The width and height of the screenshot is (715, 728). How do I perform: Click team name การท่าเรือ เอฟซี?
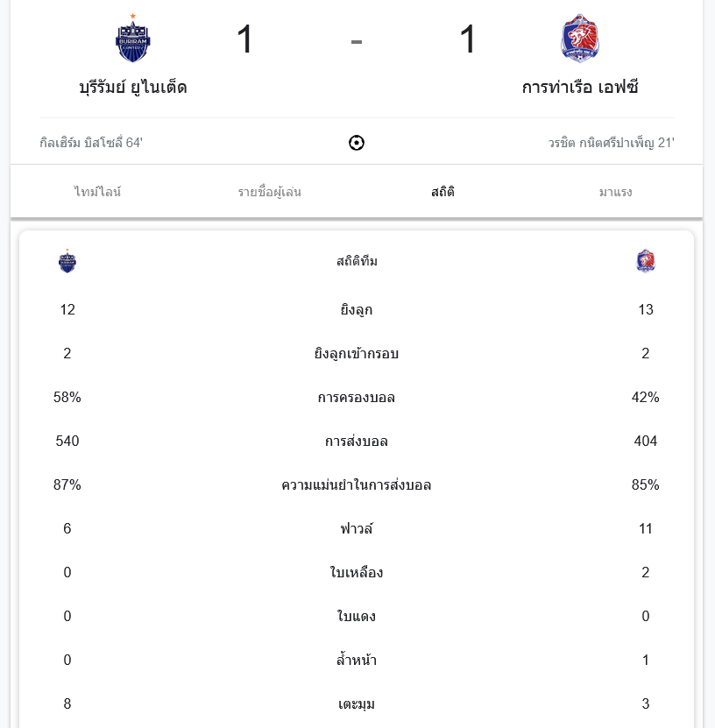coord(580,88)
